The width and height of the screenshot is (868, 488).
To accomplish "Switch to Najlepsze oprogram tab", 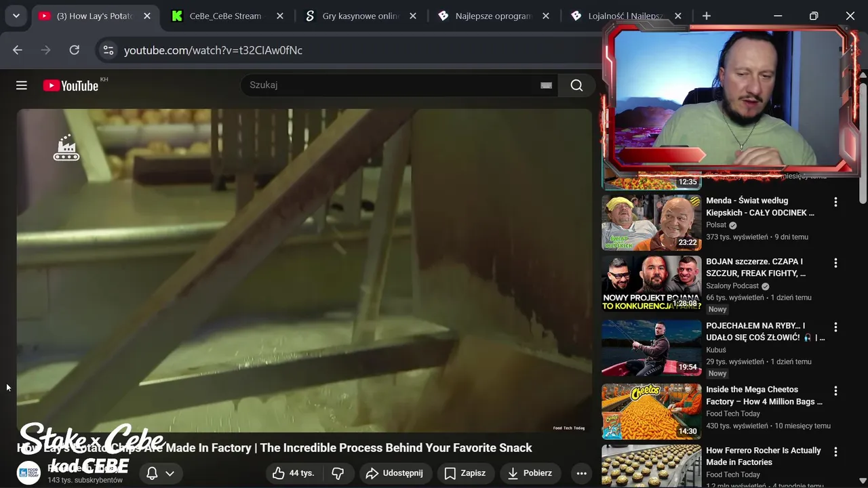I will (494, 16).
